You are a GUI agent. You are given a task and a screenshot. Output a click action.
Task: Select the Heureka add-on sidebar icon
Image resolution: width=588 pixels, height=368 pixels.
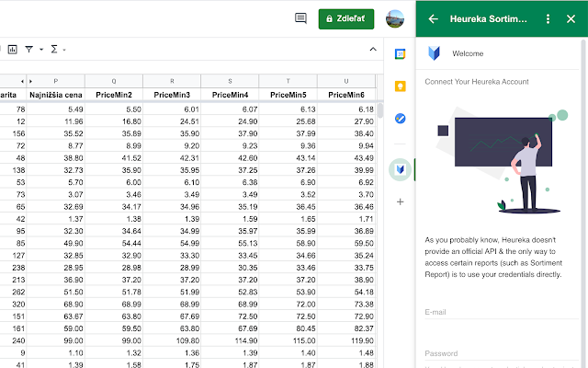(401, 169)
